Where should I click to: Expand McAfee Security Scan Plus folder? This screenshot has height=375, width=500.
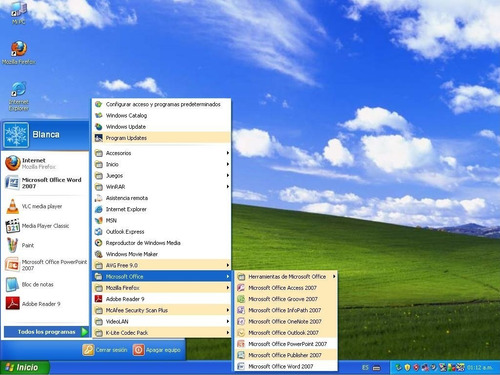pos(161,310)
